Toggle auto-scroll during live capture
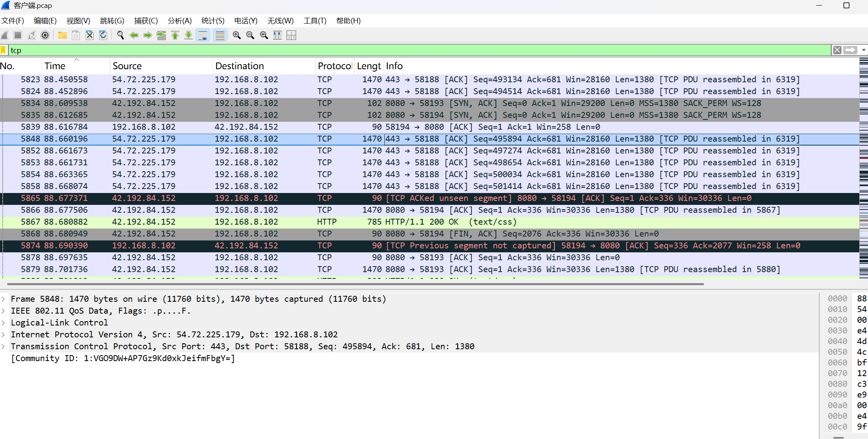Screen dimensions: 868x439 click(203, 35)
